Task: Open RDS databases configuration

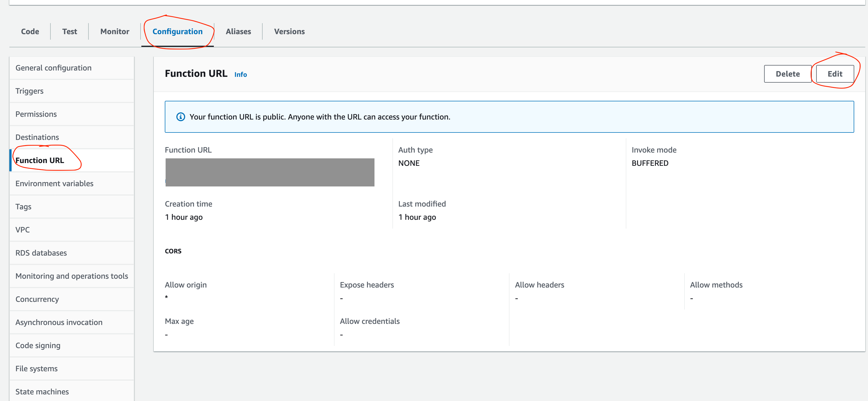Action: point(41,253)
